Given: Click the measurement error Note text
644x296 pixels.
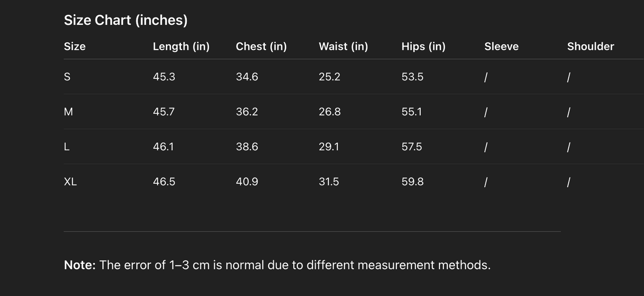Looking at the screenshot, I should pos(277,265).
